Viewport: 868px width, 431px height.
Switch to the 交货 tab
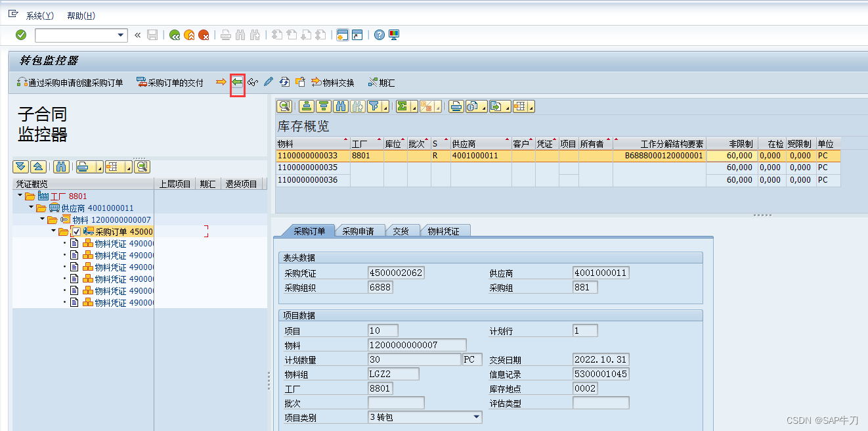(401, 231)
